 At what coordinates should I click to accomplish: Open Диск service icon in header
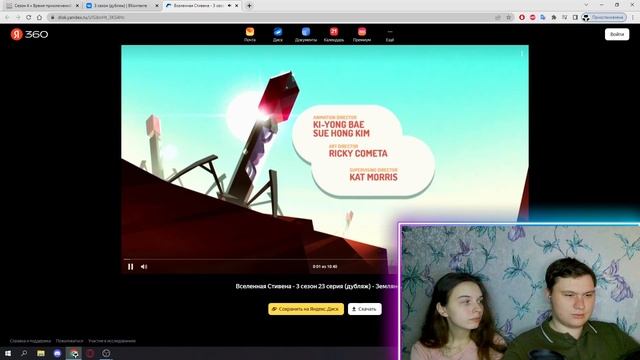pyautogui.click(x=278, y=35)
